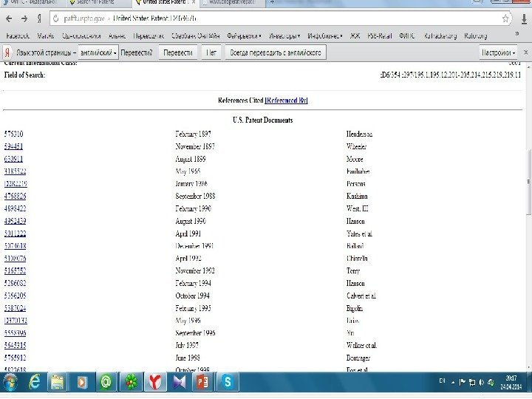Open the Настройки dropdown on the translation bar

(x=498, y=52)
